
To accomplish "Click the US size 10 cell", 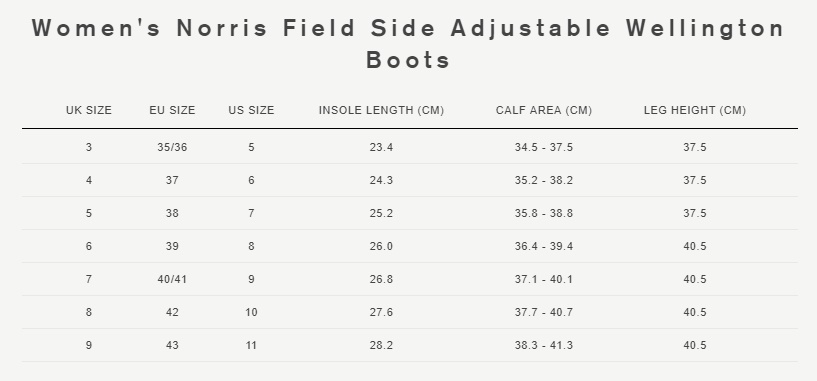I will [x=251, y=313].
